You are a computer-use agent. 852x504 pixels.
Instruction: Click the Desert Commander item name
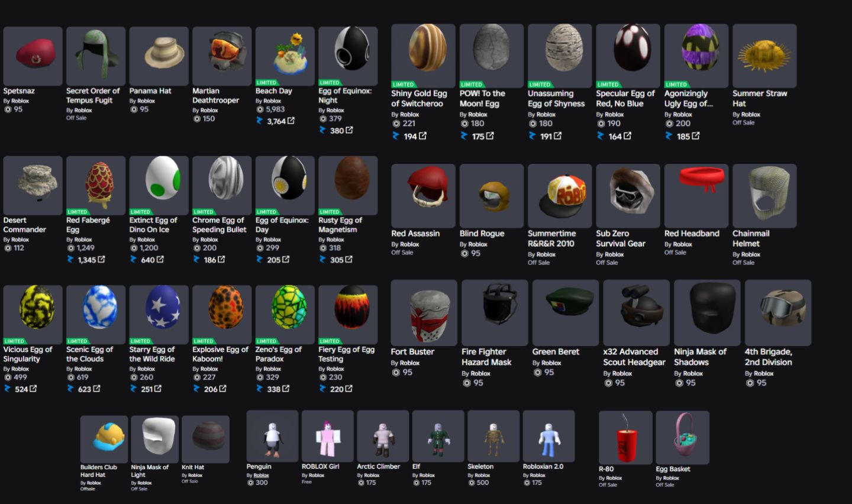click(x=24, y=225)
